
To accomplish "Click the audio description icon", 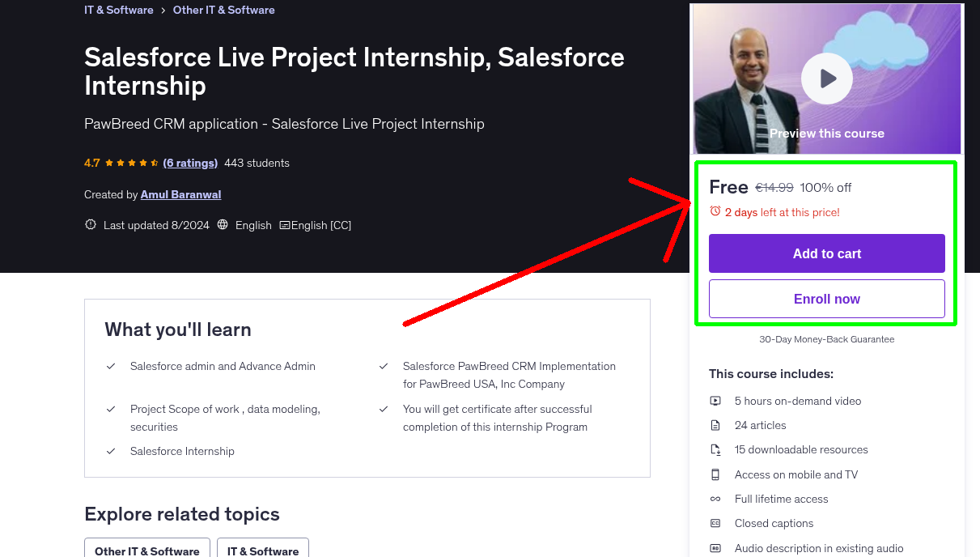I will pyautogui.click(x=715, y=548).
